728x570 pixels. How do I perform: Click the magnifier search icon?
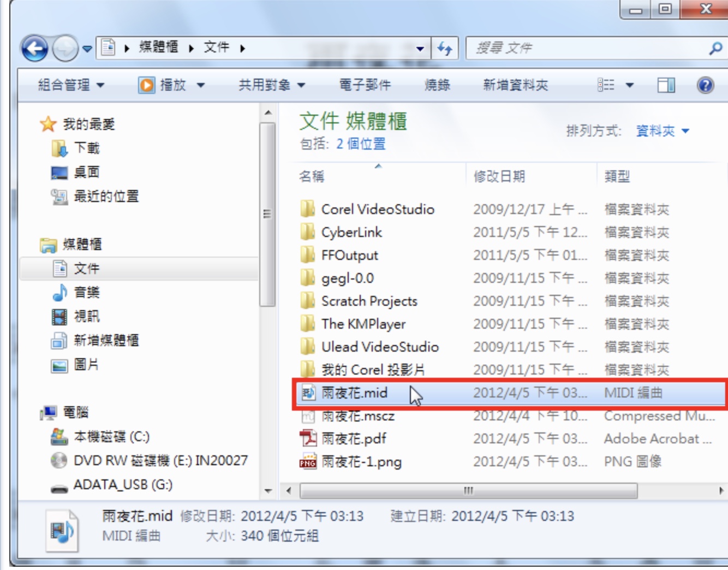click(x=715, y=49)
